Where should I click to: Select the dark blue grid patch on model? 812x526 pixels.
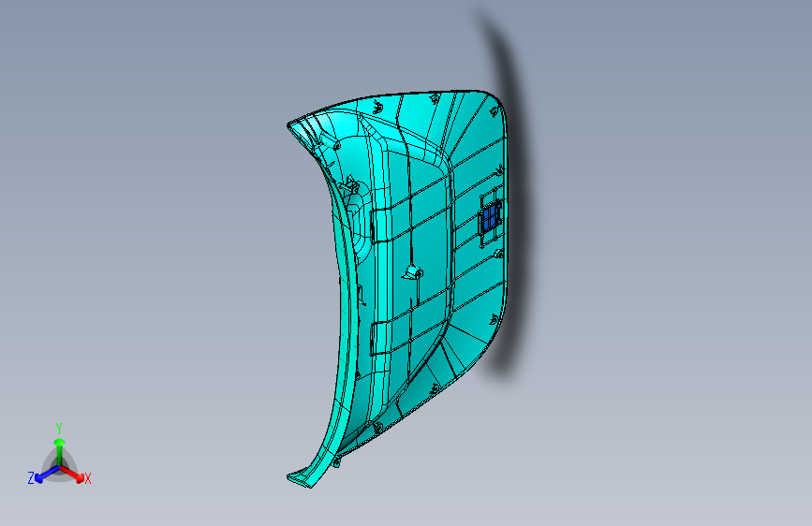(x=492, y=216)
